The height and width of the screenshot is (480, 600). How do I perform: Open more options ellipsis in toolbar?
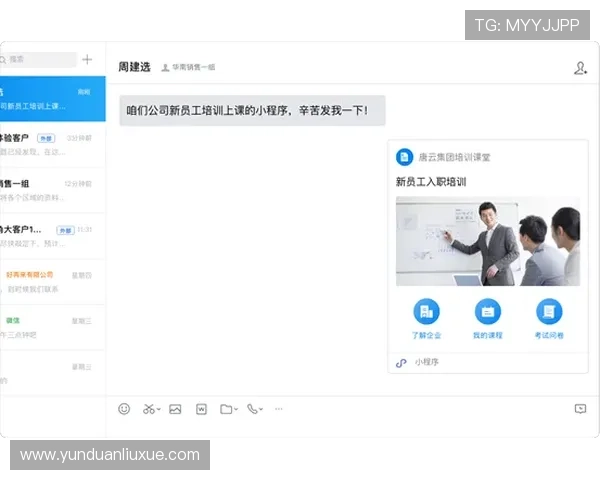click(x=279, y=409)
